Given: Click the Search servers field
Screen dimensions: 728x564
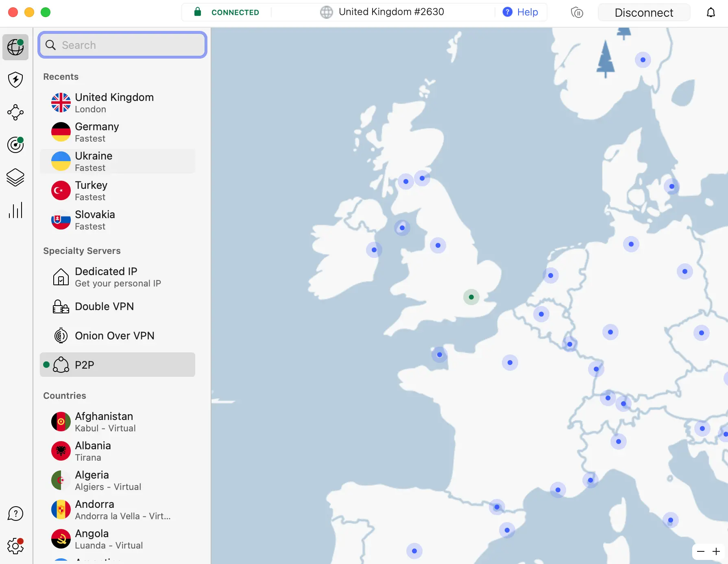Looking at the screenshot, I should (122, 45).
